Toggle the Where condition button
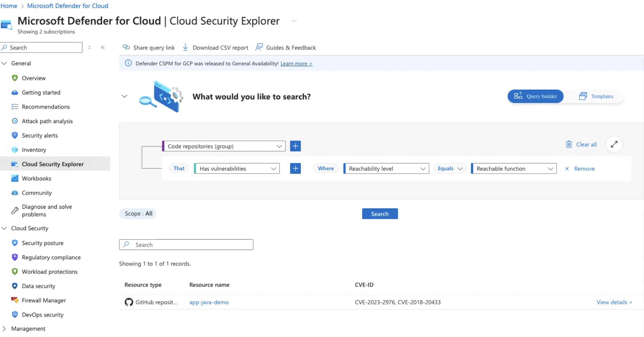 point(326,168)
